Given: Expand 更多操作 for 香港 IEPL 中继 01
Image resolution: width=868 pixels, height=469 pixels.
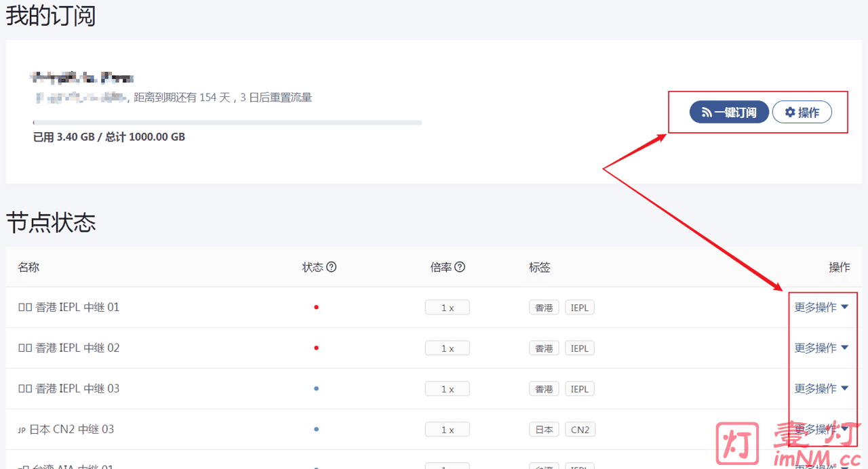Looking at the screenshot, I should [821, 307].
